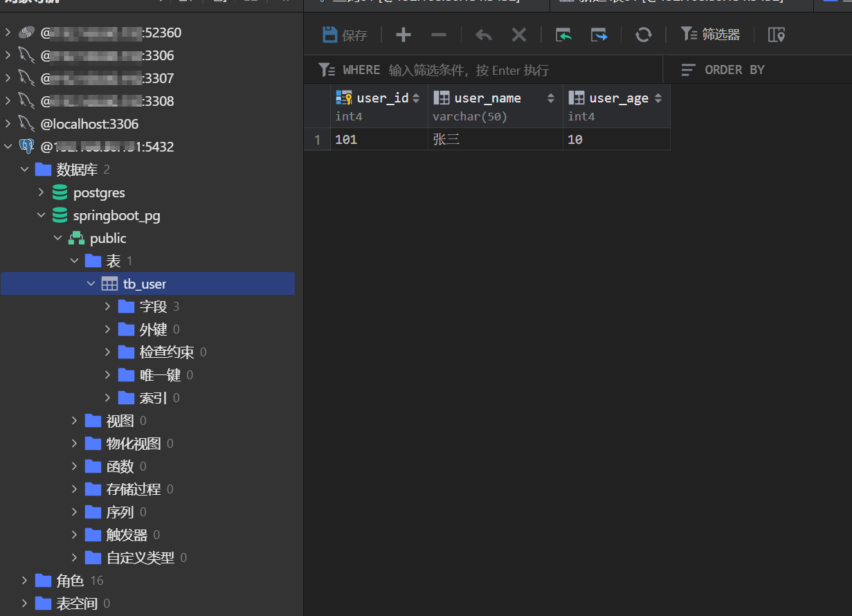This screenshot has width=852, height=616.
Task: Expand the 字段 folder under tb_user
Action: [x=107, y=306]
